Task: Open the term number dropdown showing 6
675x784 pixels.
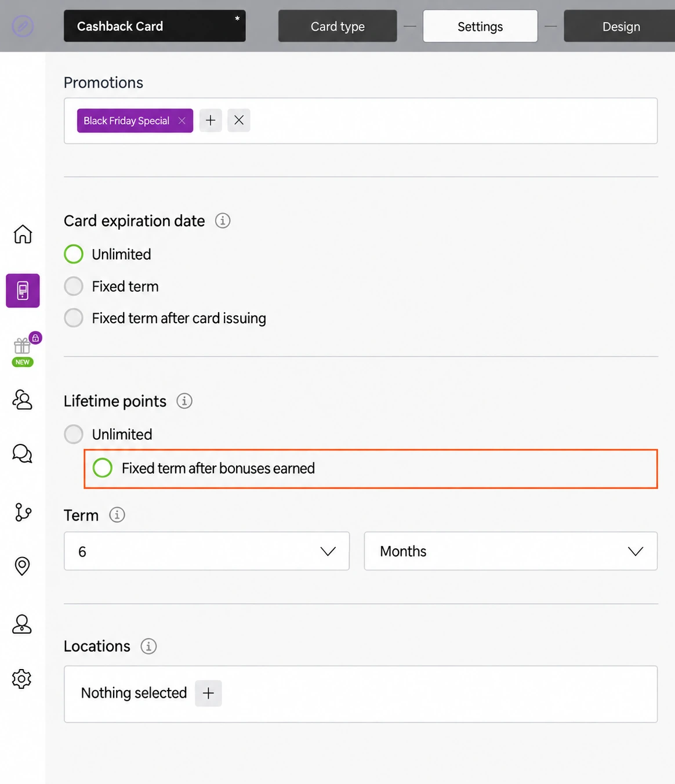Action: (x=206, y=551)
